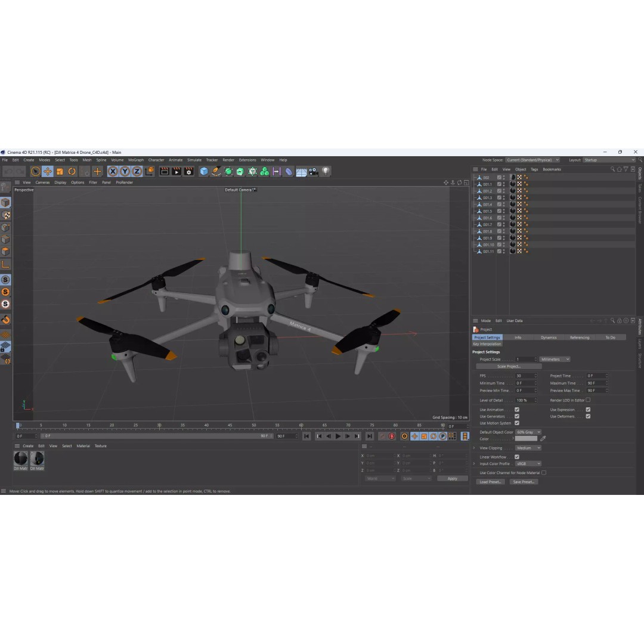The image size is (644, 644).
Task: Toggle the Y axis lock
Action: coord(125,171)
